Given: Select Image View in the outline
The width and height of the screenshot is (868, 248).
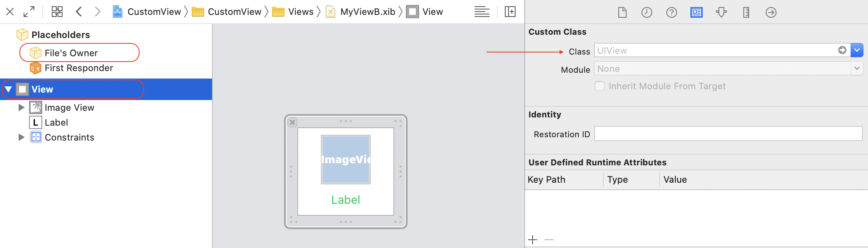Looking at the screenshot, I should click(69, 107).
